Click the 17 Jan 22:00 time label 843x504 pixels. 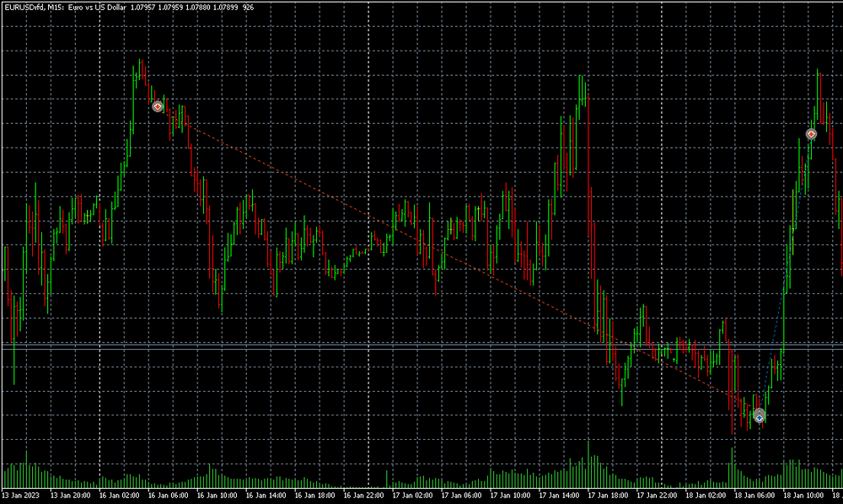tap(657, 496)
